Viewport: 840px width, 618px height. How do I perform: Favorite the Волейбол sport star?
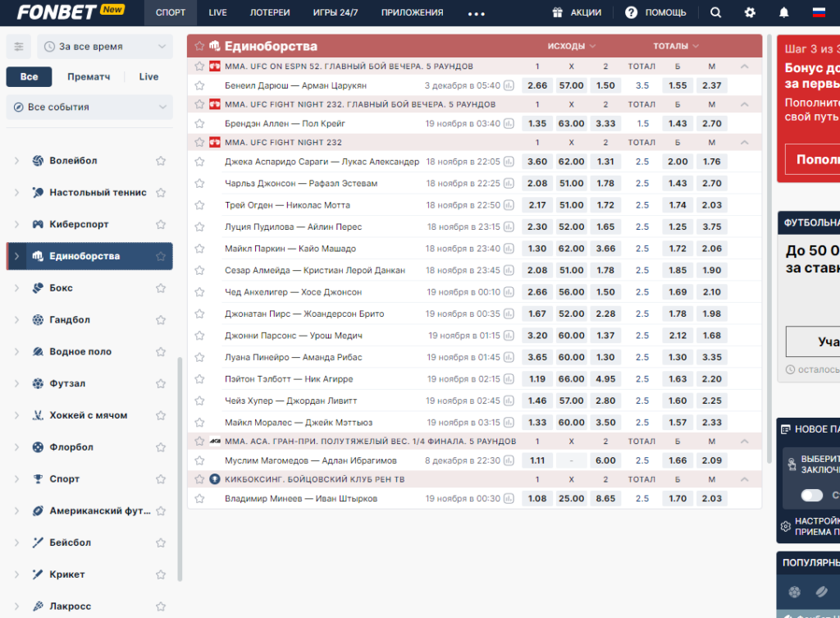(x=161, y=161)
